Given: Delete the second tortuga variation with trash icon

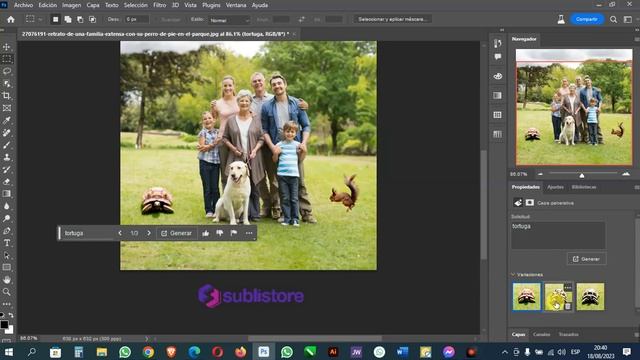Looking at the screenshot, I should [568, 306].
